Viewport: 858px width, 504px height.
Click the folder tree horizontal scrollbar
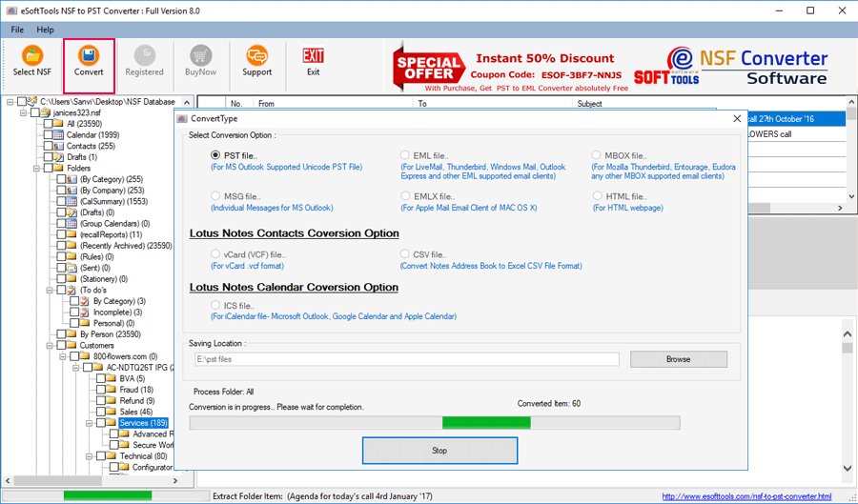[91, 481]
